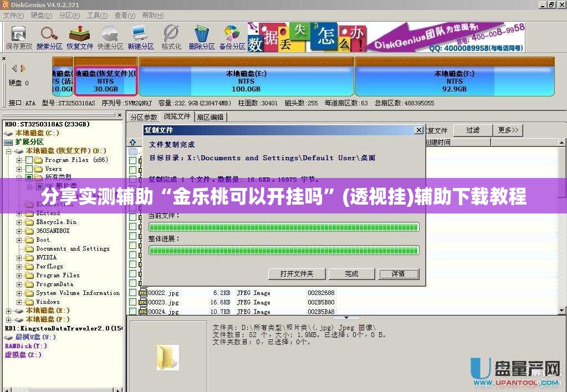567x392 pixels.
Task: Click the up-directory arrow icon in file list
Action: [132, 142]
